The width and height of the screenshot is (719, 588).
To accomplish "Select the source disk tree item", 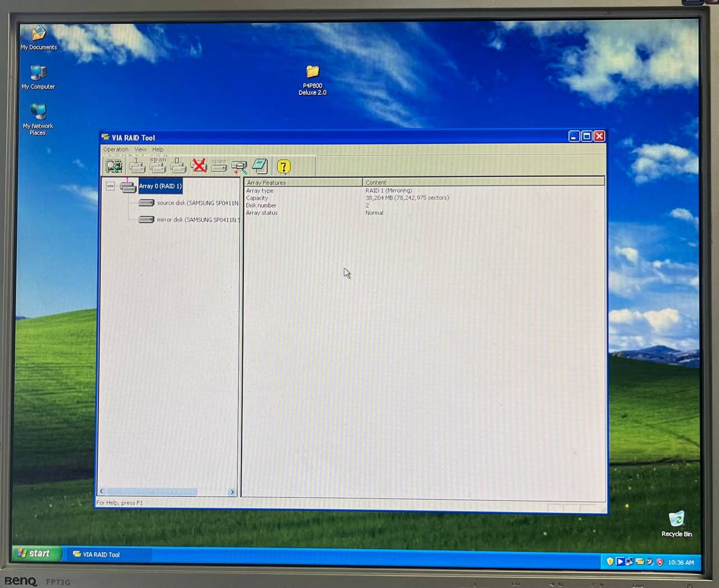I will coord(198,203).
